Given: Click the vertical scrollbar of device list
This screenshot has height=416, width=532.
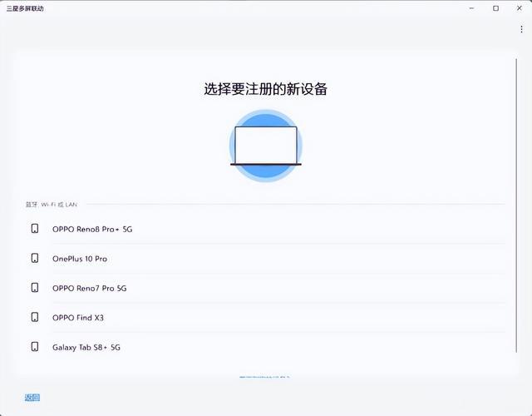Looking at the screenshot, I should pos(516,206).
